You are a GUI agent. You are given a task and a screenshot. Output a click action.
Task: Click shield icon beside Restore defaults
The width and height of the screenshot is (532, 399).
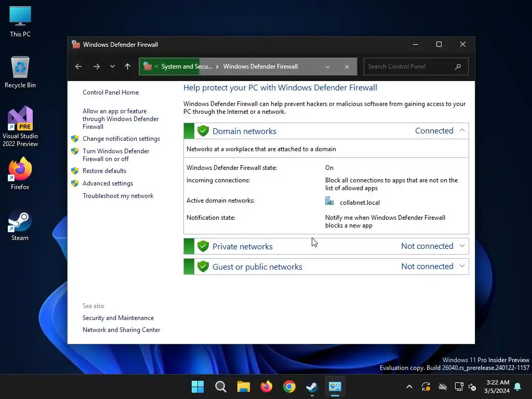[x=75, y=170]
